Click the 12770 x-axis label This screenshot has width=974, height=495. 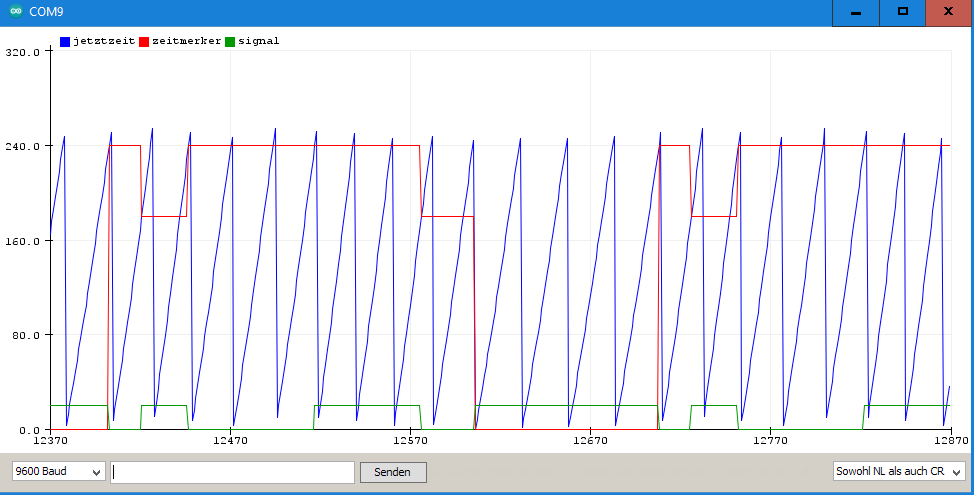point(770,440)
